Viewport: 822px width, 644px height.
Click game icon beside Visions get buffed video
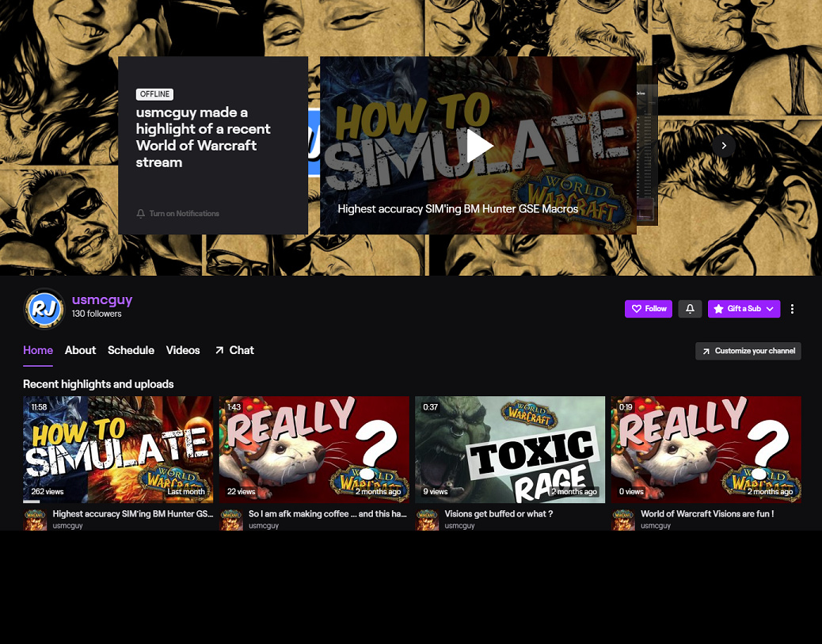coord(428,520)
